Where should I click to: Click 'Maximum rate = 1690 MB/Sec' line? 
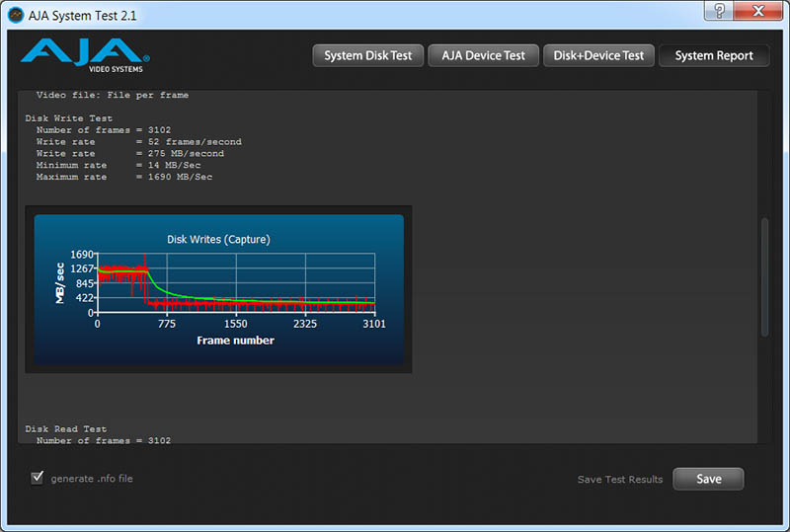pyautogui.click(x=124, y=177)
